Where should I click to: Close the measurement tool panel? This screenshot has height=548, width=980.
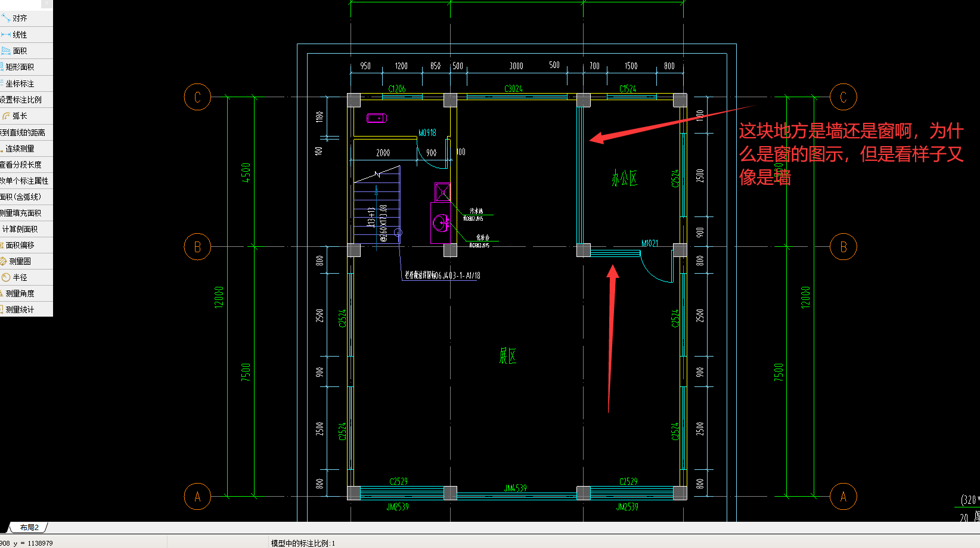click(47, 4)
